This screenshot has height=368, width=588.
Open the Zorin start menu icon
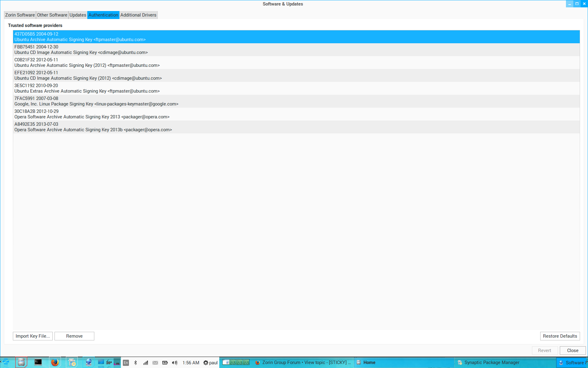click(x=6, y=362)
